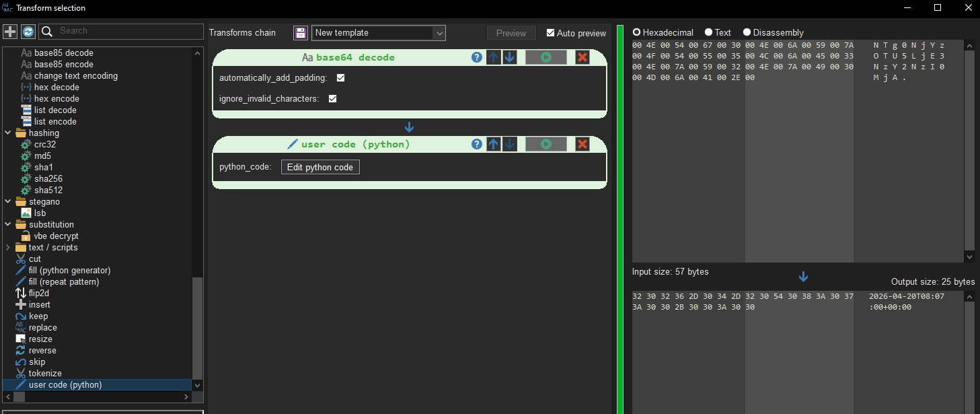This screenshot has height=414, width=980.
Task: Select the hex encode transform
Action: coord(56,99)
